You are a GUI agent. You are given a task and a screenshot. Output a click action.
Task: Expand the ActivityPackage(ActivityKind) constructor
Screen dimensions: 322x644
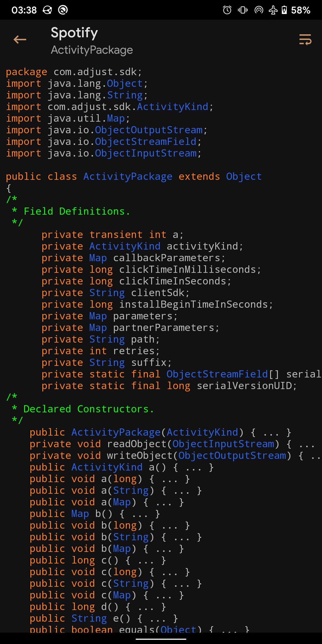[160, 432]
